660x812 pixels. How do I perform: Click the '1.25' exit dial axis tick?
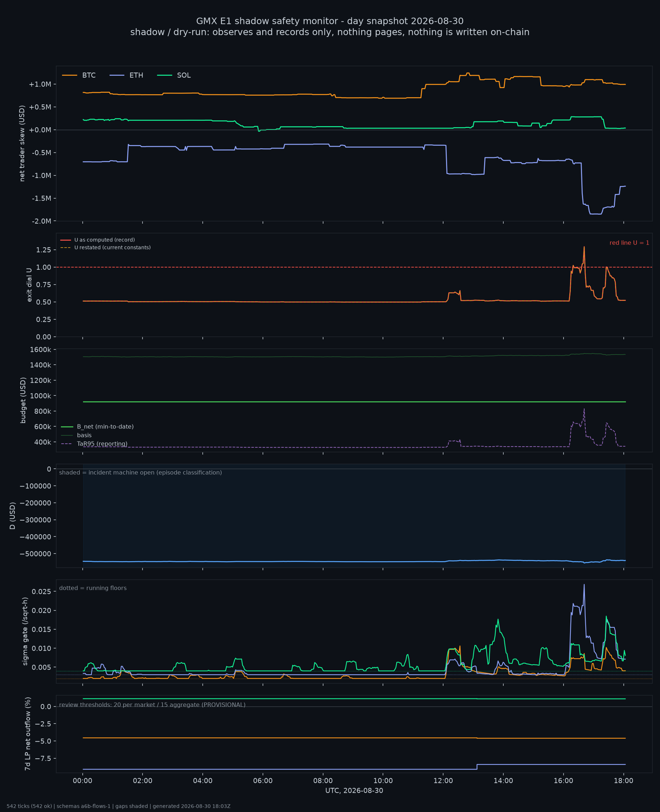point(44,250)
